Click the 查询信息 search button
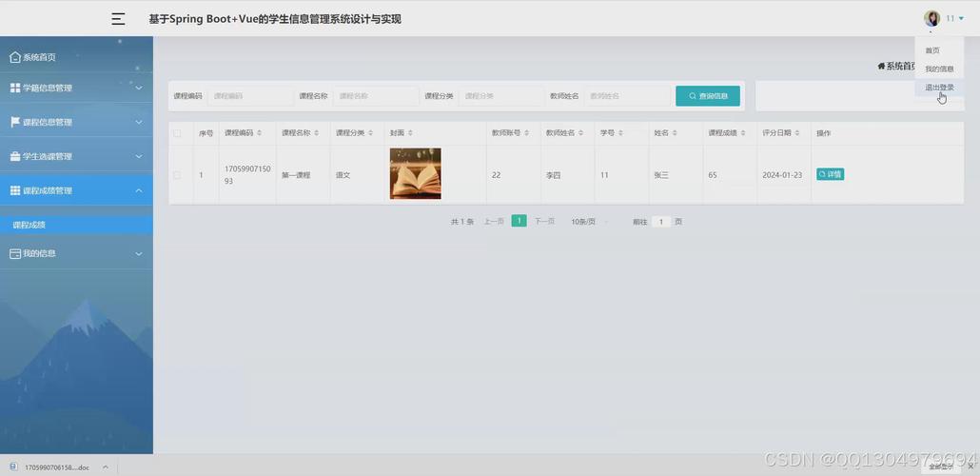 [x=708, y=96]
